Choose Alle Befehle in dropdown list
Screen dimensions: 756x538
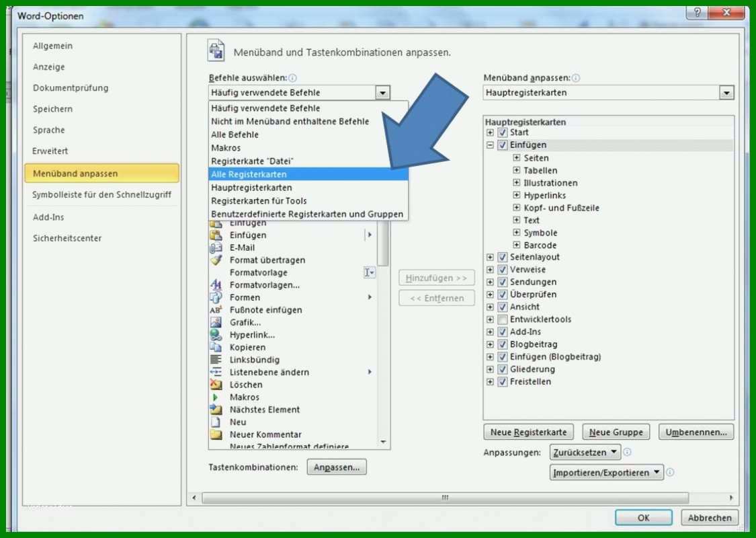pos(308,134)
